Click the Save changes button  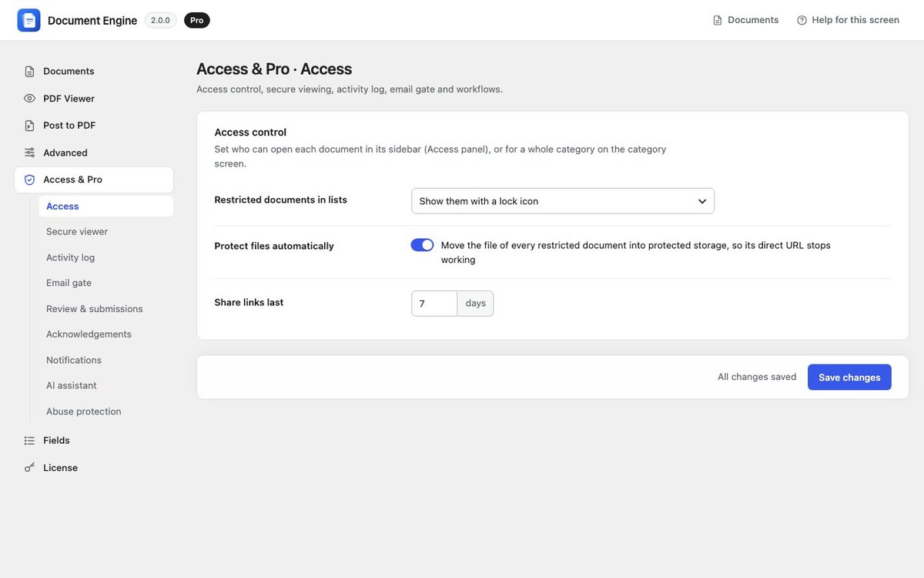[x=849, y=378]
